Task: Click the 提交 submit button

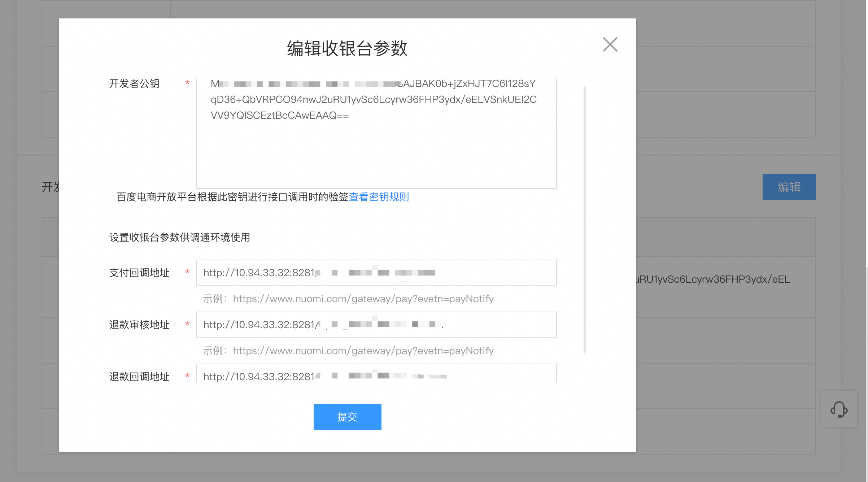Action: (347, 417)
